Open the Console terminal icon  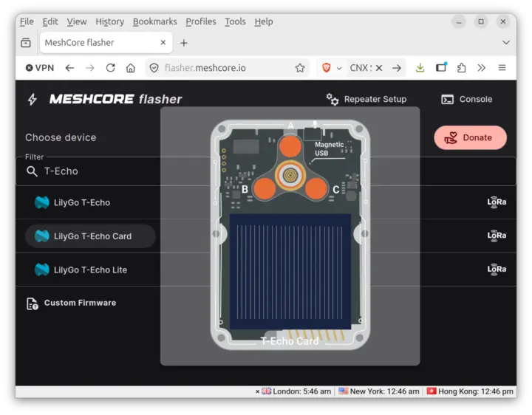point(447,100)
